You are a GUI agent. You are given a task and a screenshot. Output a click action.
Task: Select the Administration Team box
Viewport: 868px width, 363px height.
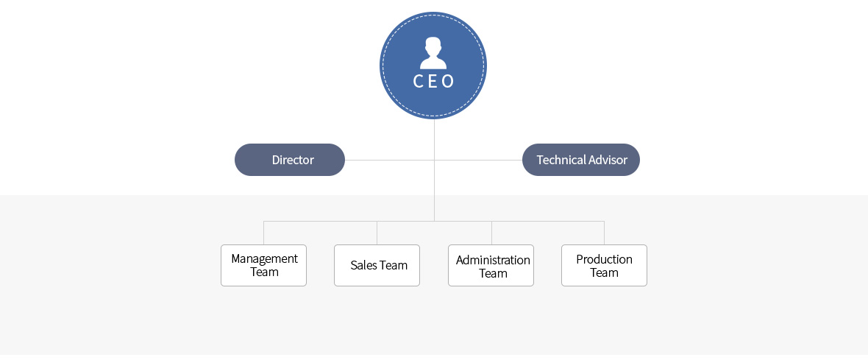pos(491,265)
